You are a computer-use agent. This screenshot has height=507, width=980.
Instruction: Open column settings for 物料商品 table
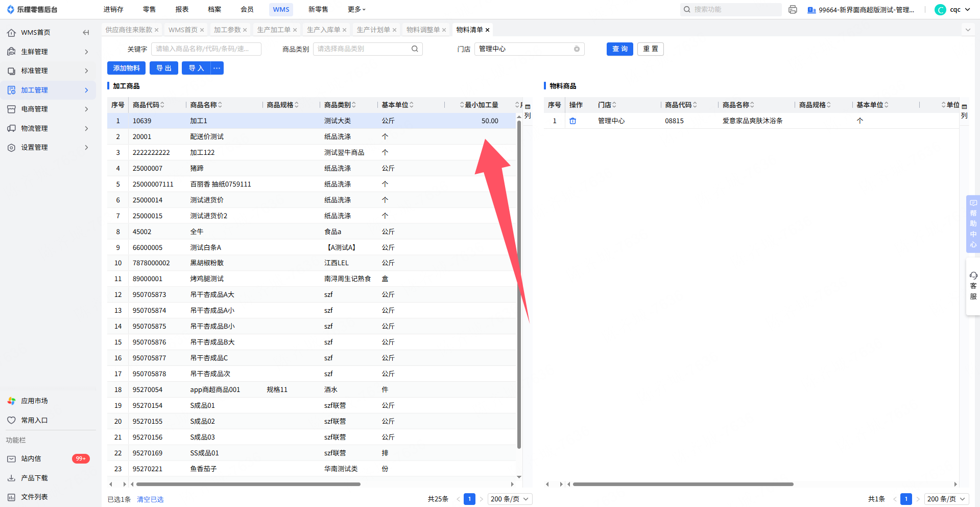coord(964,111)
